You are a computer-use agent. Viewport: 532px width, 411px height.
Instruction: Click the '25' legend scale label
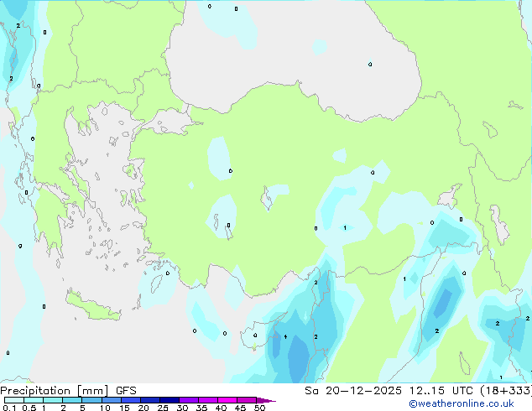[x=163, y=408]
